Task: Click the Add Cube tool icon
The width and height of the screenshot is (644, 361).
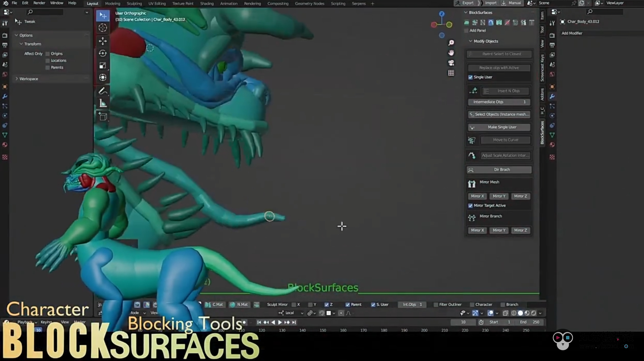Action: coord(103,116)
